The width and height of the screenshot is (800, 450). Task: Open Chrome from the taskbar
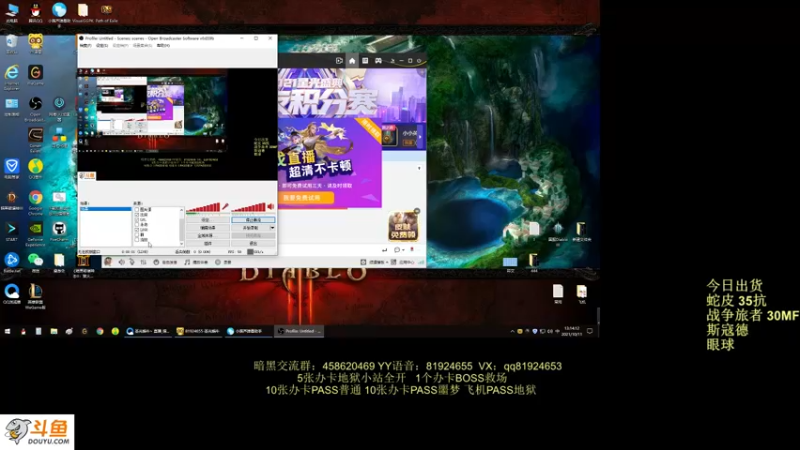[x=100, y=331]
